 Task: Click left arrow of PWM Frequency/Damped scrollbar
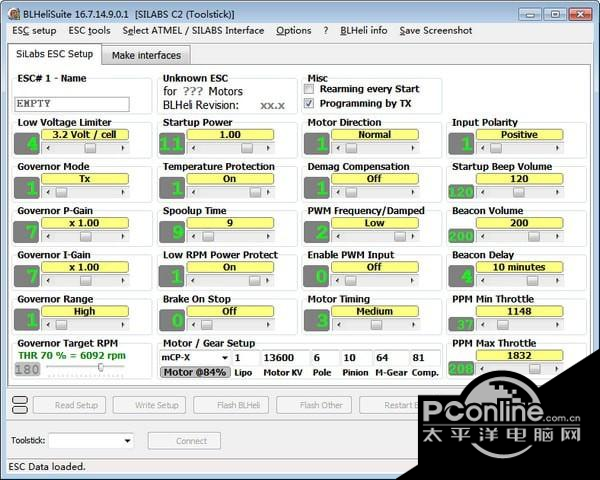[x=338, y=237]
